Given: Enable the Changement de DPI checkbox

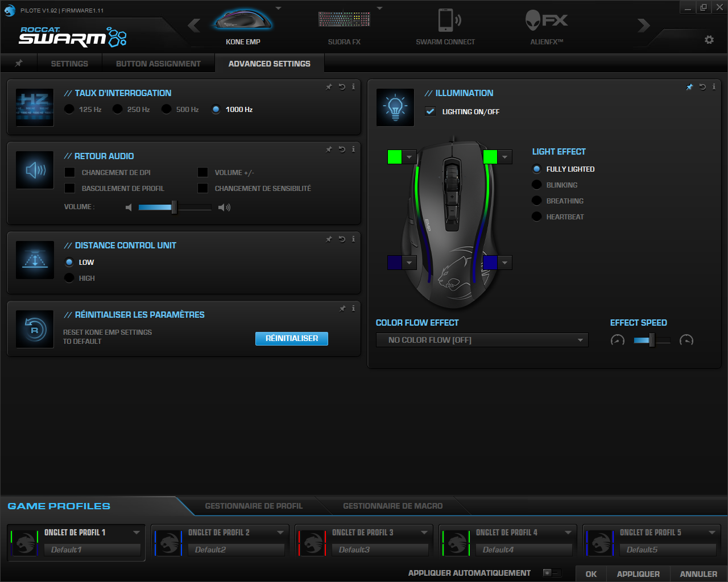Looking at the screenshot, I should click(x=70, y=172).
